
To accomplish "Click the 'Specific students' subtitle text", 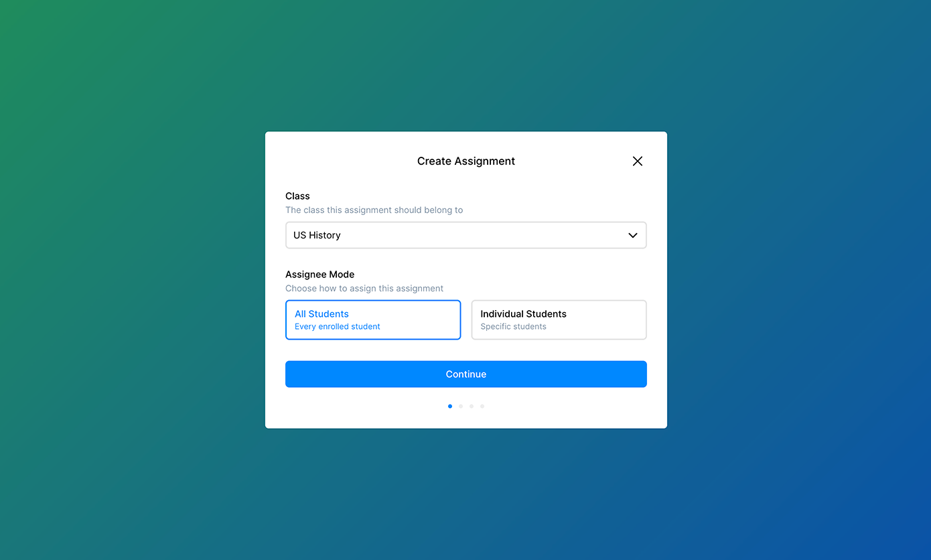I will (x=514, y=326).
